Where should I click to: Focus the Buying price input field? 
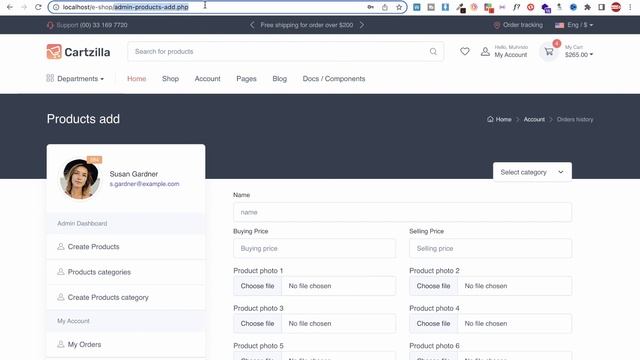point(314,248)
